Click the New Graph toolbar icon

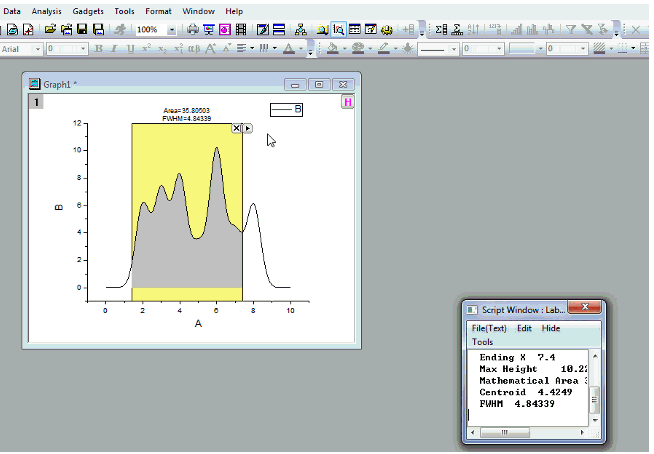(13, 30)
